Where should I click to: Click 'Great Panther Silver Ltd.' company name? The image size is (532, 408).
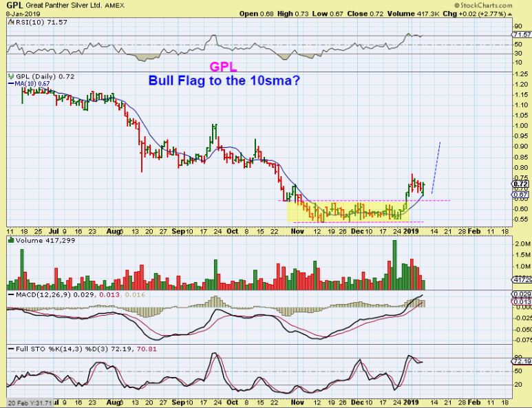click(63, 6)
